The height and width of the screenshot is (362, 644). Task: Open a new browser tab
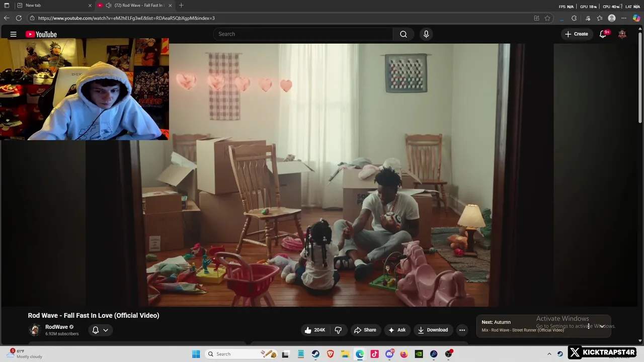[181, 6]
